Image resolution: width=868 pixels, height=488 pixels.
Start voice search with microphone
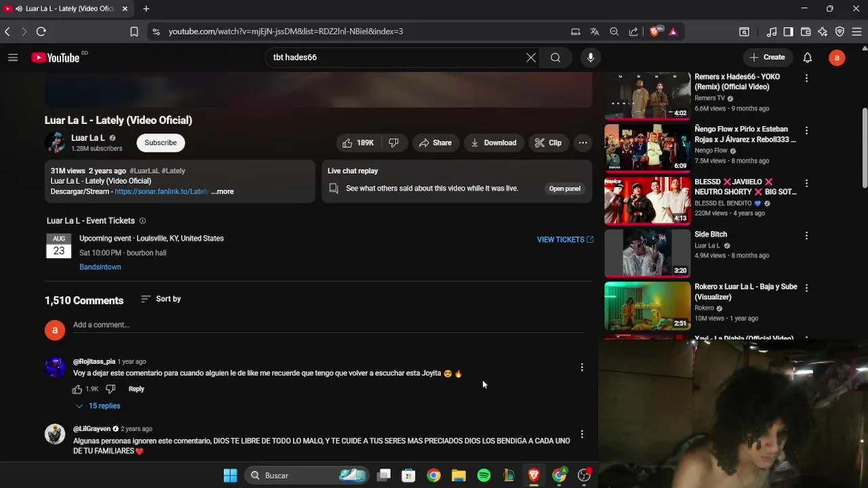coord(591,58)
